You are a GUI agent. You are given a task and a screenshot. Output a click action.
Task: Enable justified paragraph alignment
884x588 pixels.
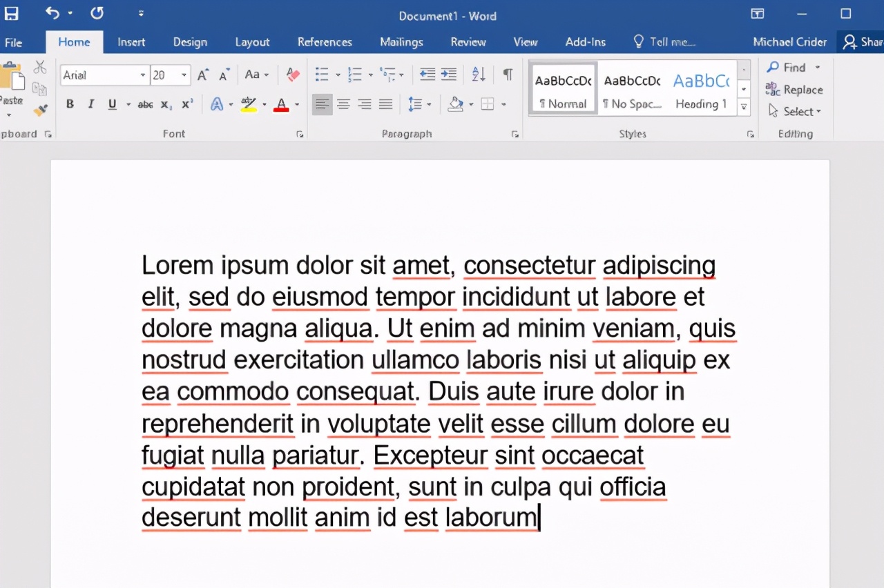pos(385,104)
